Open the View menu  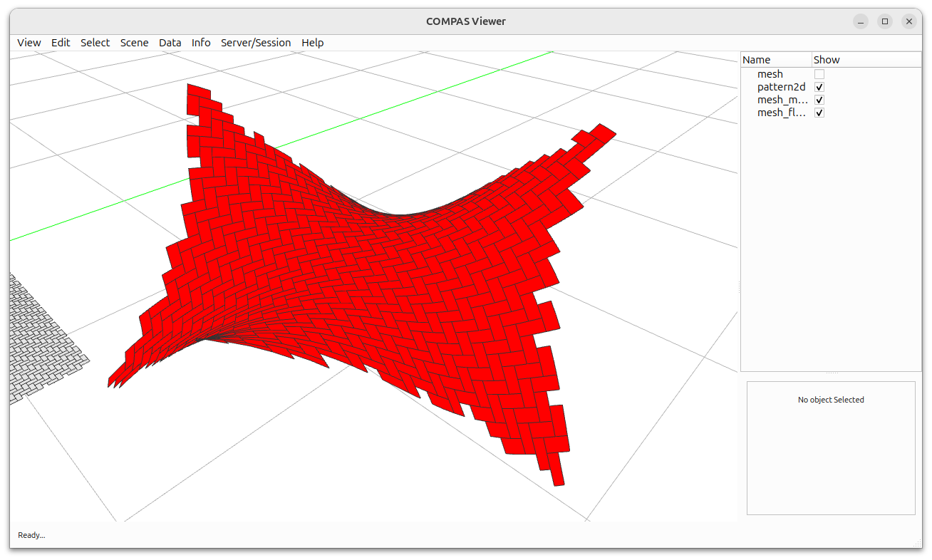(29, 43)
